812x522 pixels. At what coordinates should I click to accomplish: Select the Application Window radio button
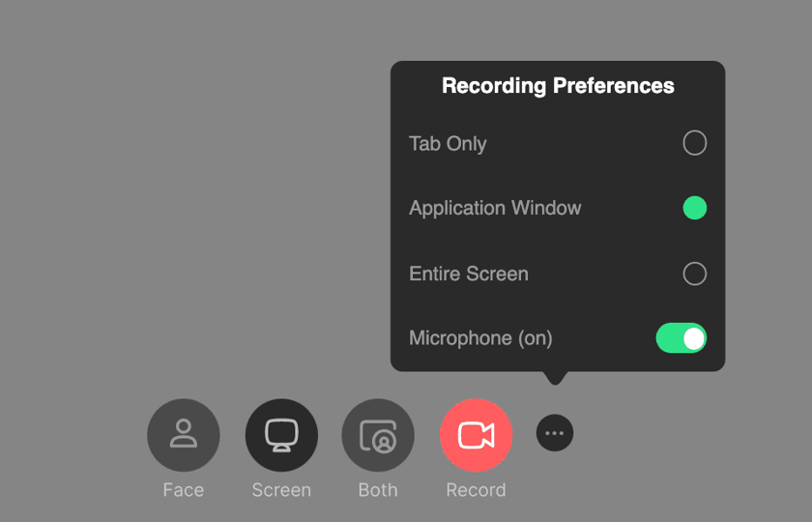tap(694, 208)
